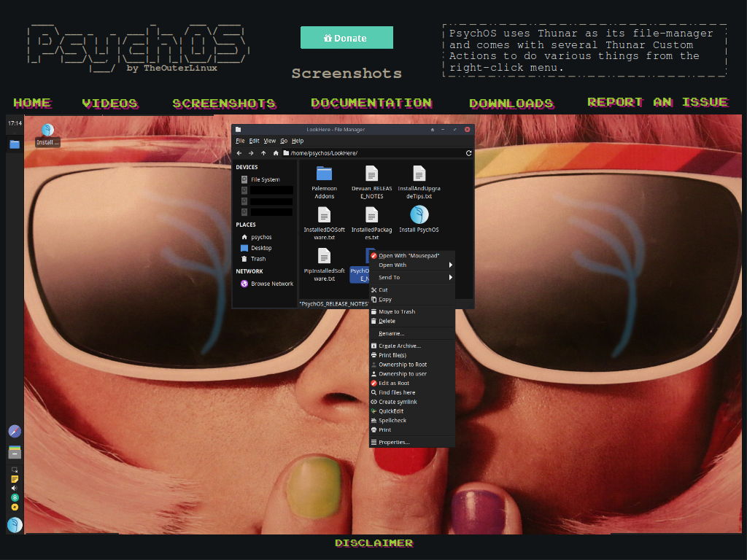
Task: Open the Thunar window menu folder icon
Action: (239, 129)
